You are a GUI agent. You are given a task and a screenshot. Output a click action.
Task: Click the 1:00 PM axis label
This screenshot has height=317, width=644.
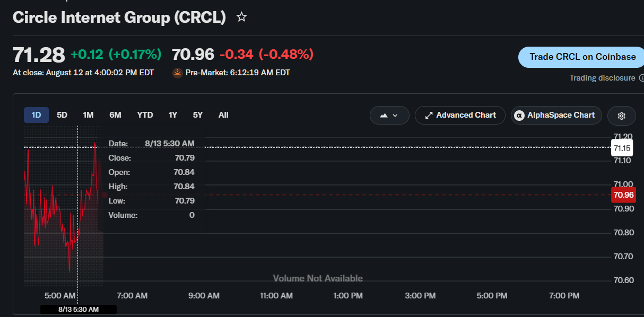[x=348, y=295]
